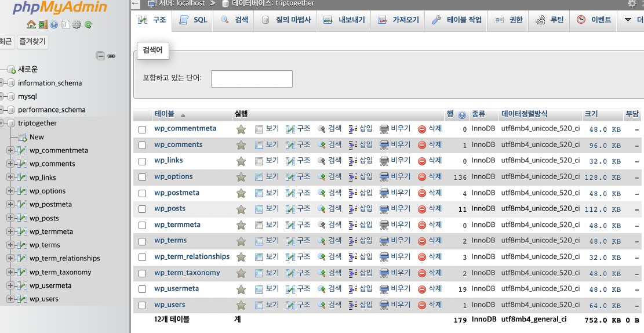Check the wp_users row checkbox
The image size is (644, 333).
pos(143,306)
